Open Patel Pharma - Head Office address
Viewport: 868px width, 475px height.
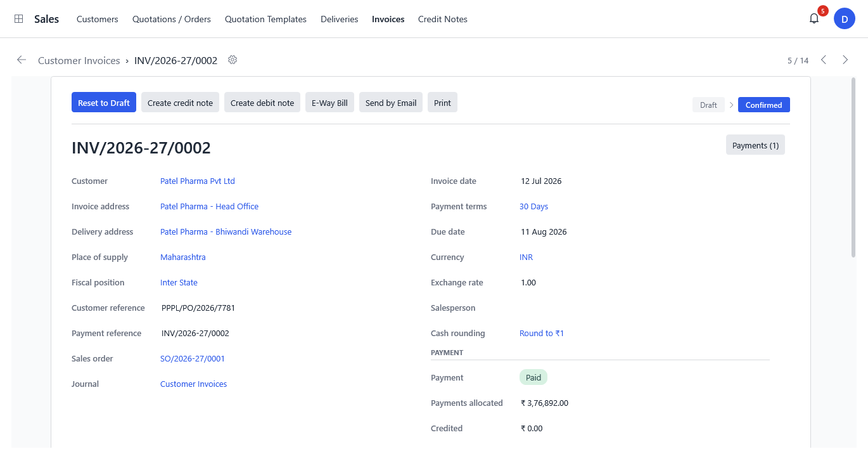(209, 207)
